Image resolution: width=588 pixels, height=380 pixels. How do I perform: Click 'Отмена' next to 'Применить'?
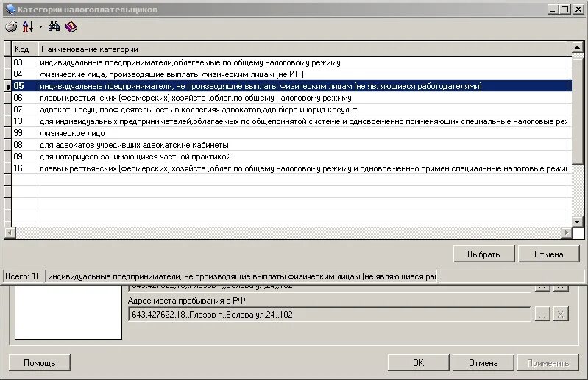click(483, 363)
